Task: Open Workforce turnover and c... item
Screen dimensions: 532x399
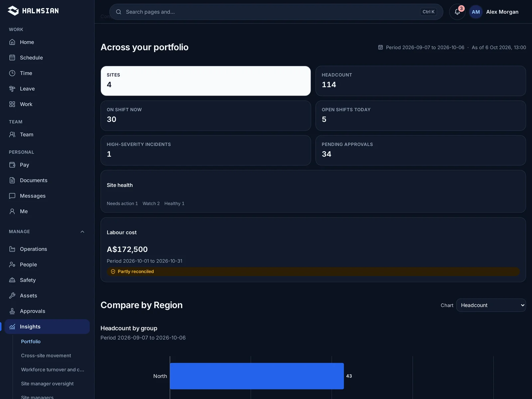Action: point(53,369)
